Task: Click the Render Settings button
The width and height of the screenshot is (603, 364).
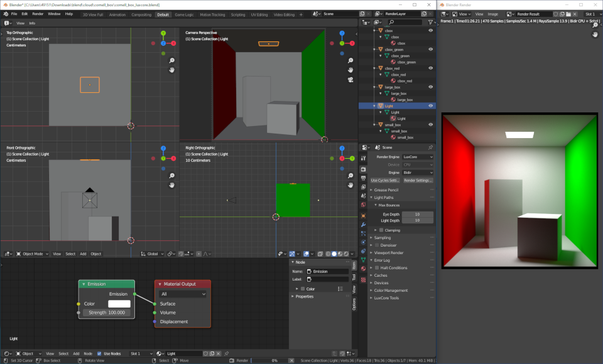Action: pos(418,180)
